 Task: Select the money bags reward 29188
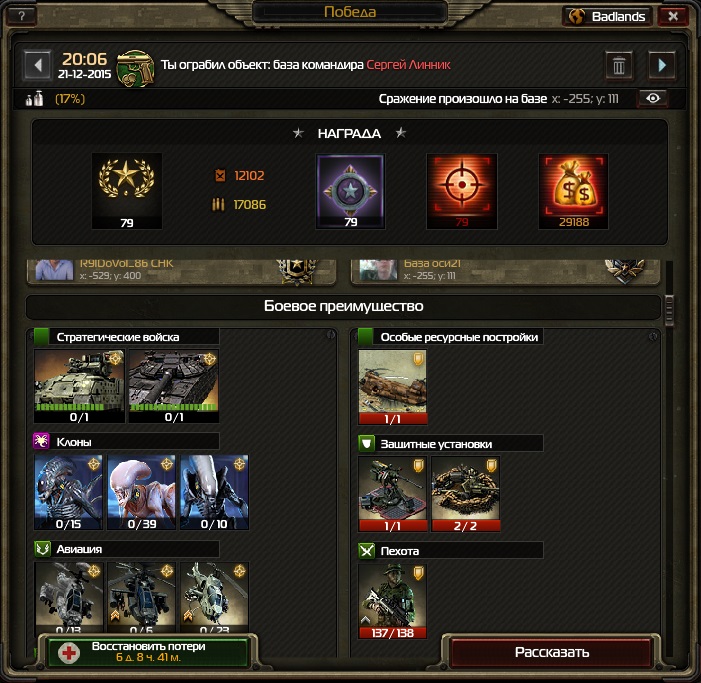(574, 191)
